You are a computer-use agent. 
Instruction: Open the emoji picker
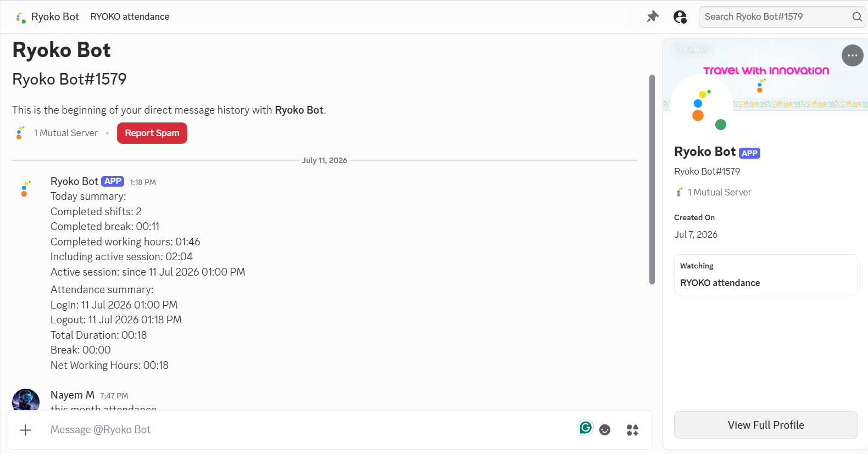coord(605,430)
